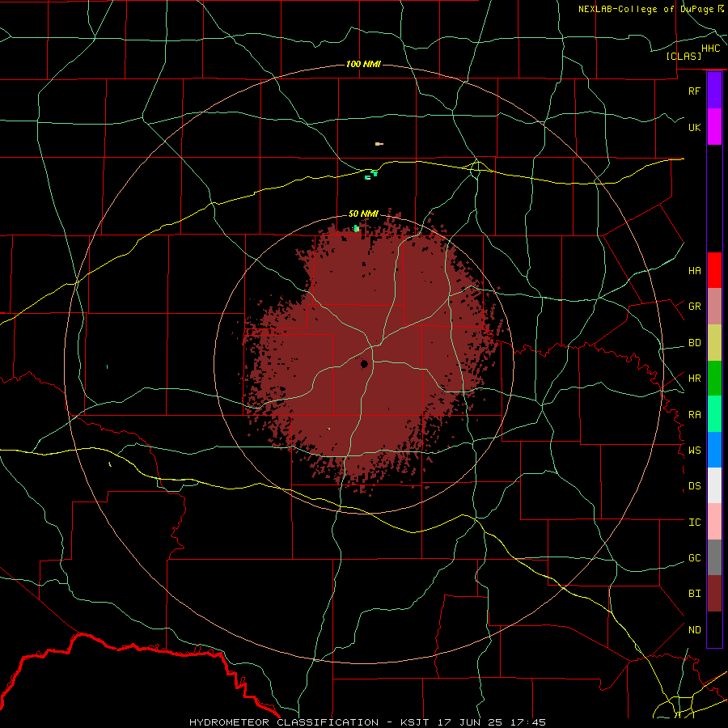The image size is (728, 728).
Task: Select the BD yellow legend swatch
Action: pos(714,342)
